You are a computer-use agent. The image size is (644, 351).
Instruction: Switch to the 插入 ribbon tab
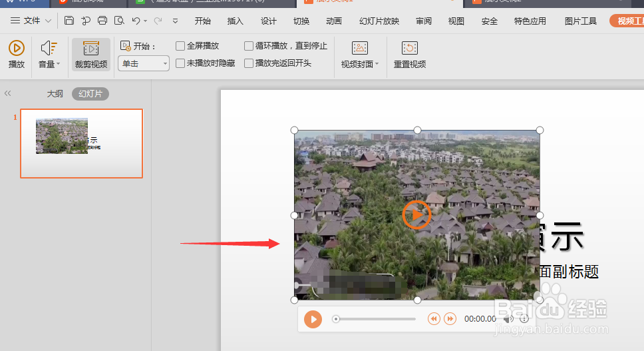pyautogui.click(x=236, y=21)
